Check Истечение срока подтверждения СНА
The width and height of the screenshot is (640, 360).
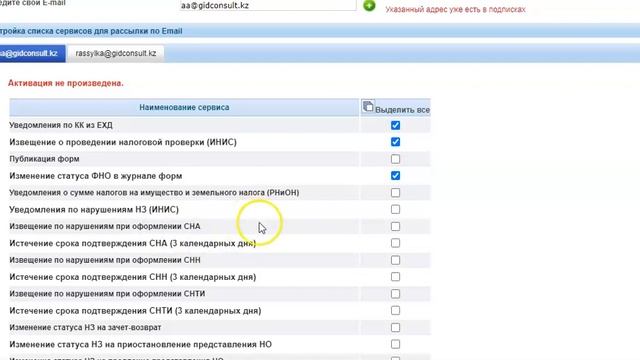pos(395,243)
